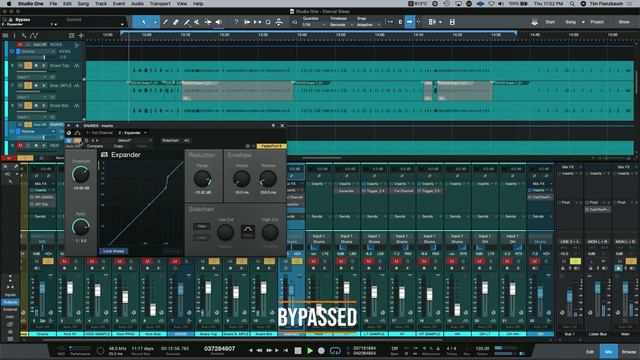Click the Fast Forward button in the transport
Screen dimensions: 640x360
click(269, 351)
